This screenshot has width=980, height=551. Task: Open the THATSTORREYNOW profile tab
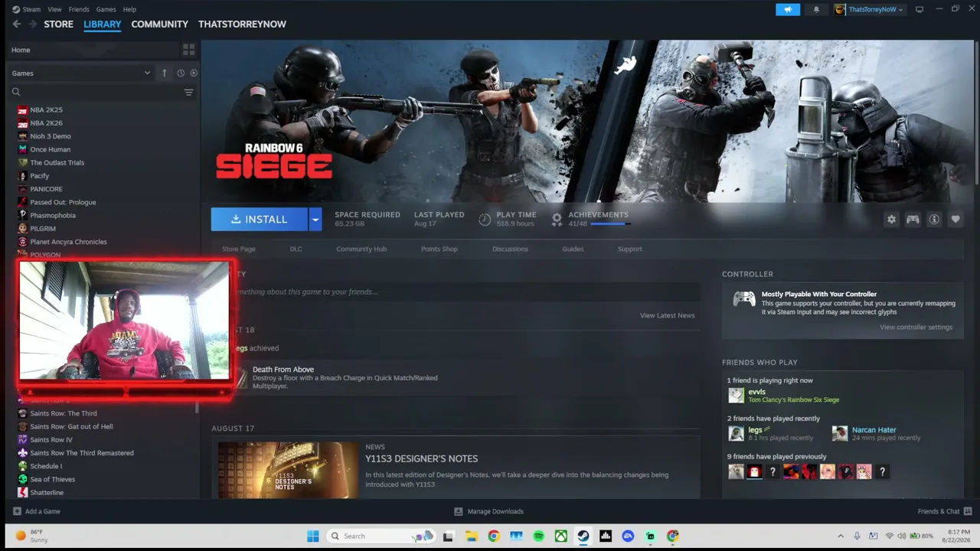click(242, 24)
